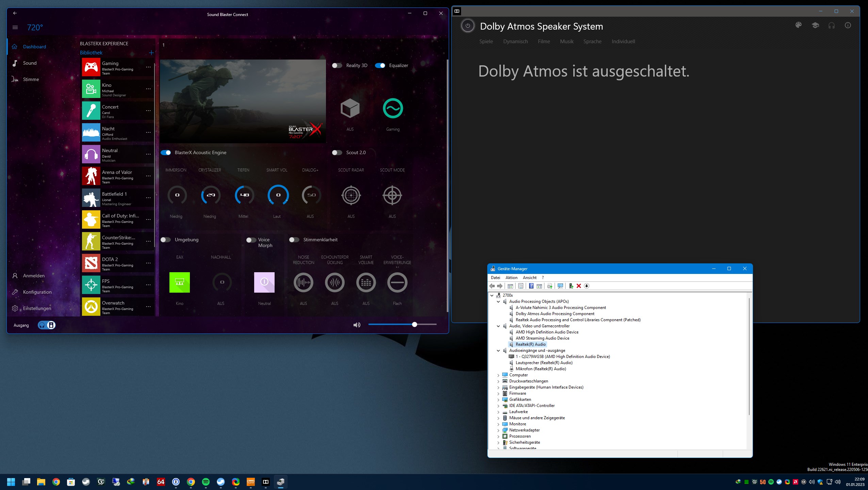Open the Dolby info icon
Viewport: 868px width, 490px height.
tap(848, 25)
